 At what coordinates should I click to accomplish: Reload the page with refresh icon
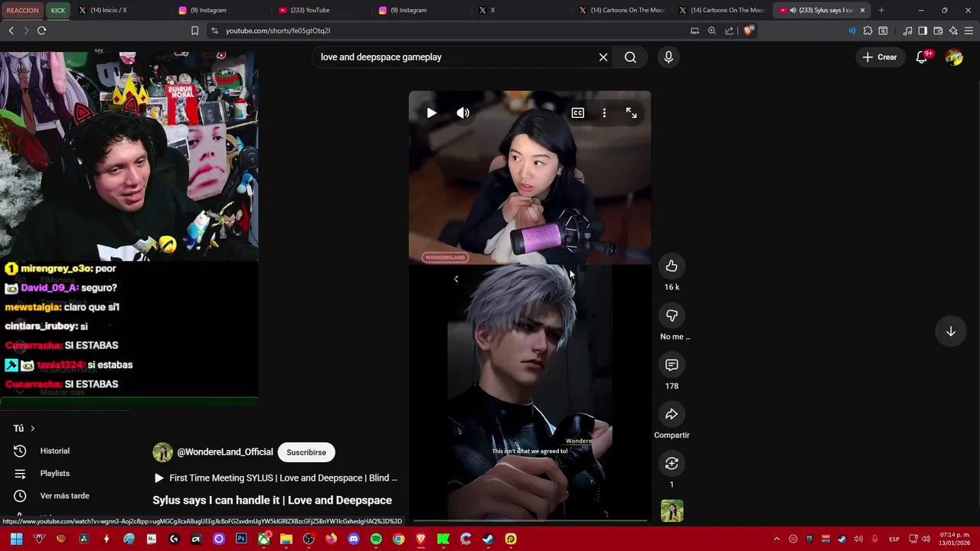coord(41,31)
